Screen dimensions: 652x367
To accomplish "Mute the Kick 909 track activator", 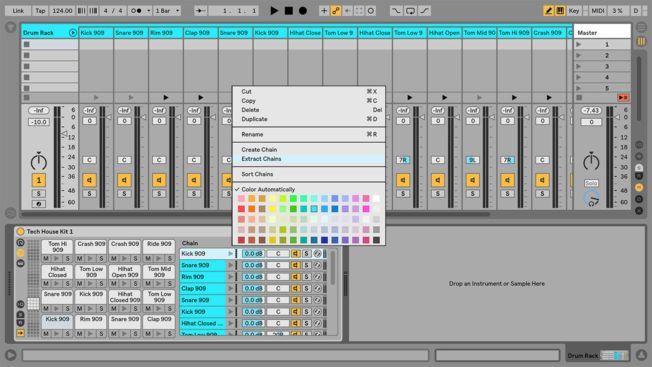I will coord(89,180).
